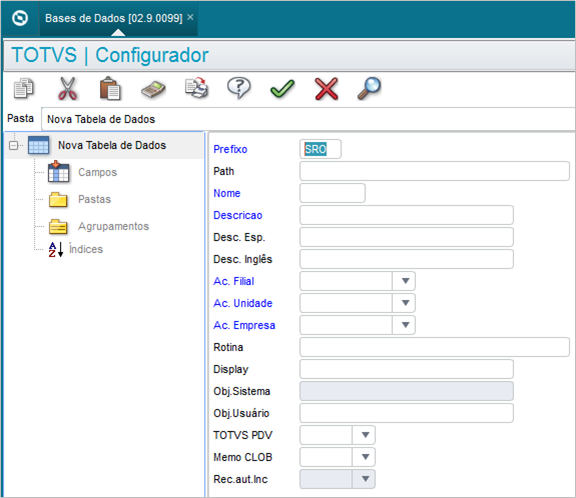
Task: Open the Memo CLOB dropdown
Action: tap(365, 457)
